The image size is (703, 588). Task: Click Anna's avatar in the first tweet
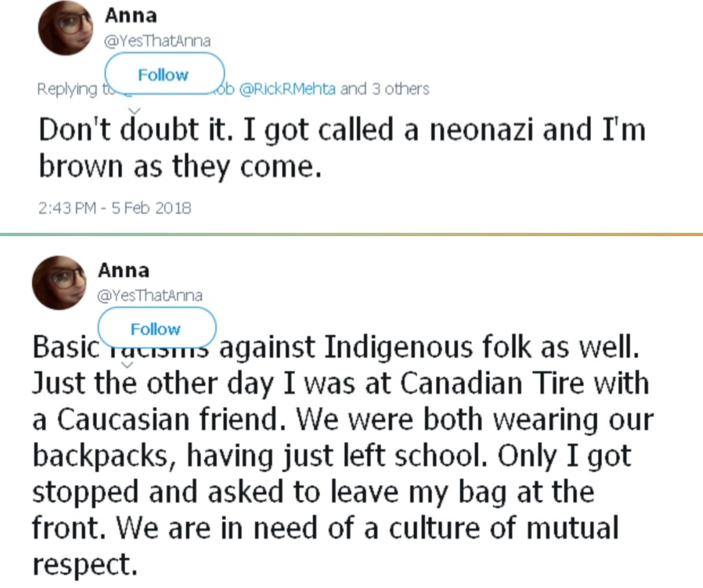click(x=65, y=29)
